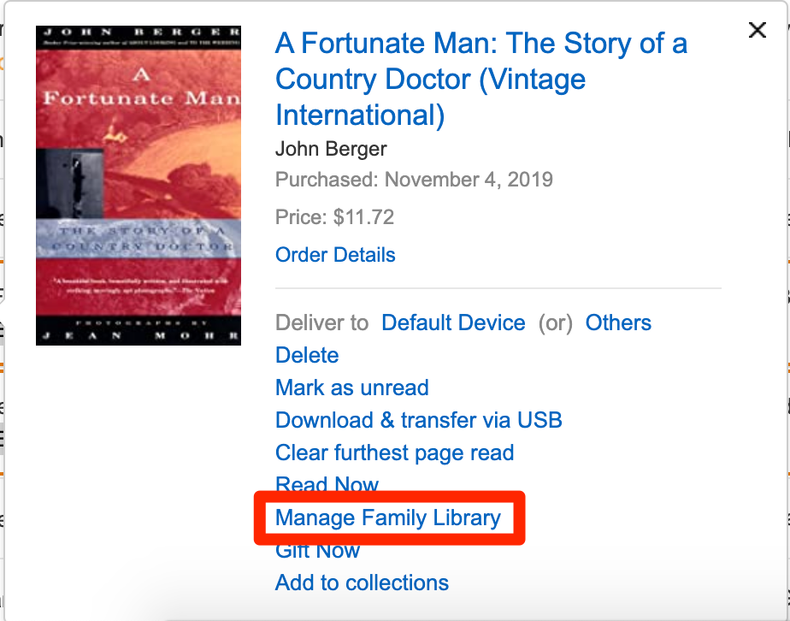The image size is (790, 621).
Task: Open Order Details
Action: [335, 255]
